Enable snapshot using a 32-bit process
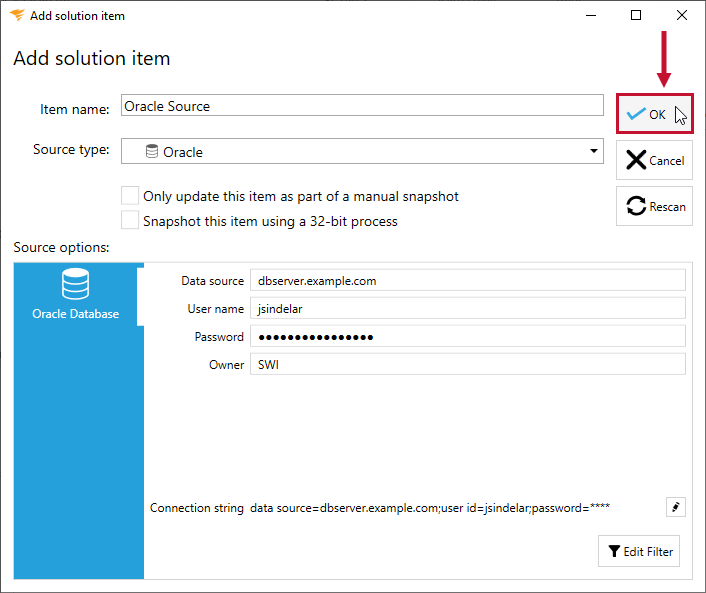This screenshot has width=706, height=593. point(130,221)
